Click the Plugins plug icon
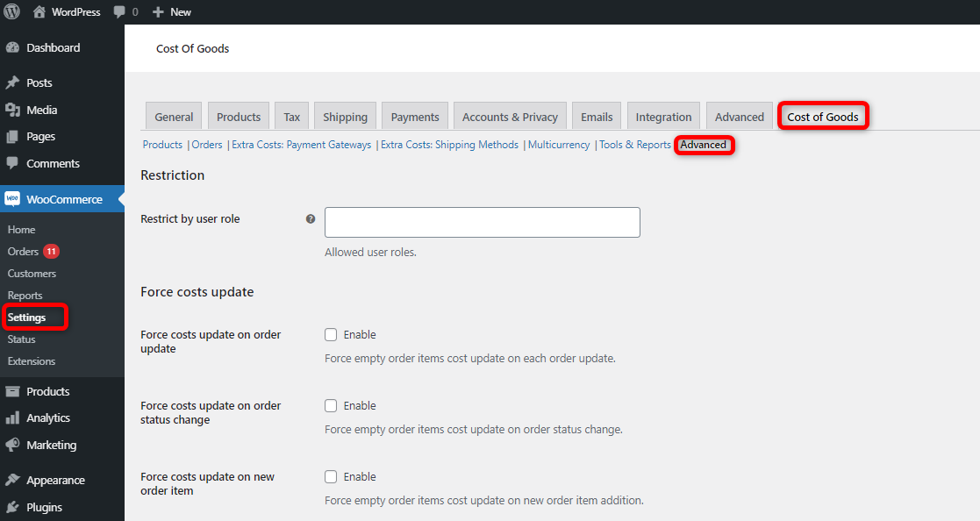The width and height of the screenshot is (980, 521). [x=12, y=507]
